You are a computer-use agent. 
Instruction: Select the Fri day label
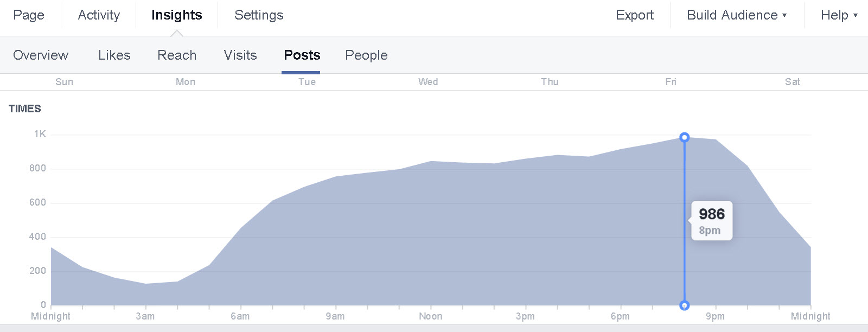[x=671, y=81]
